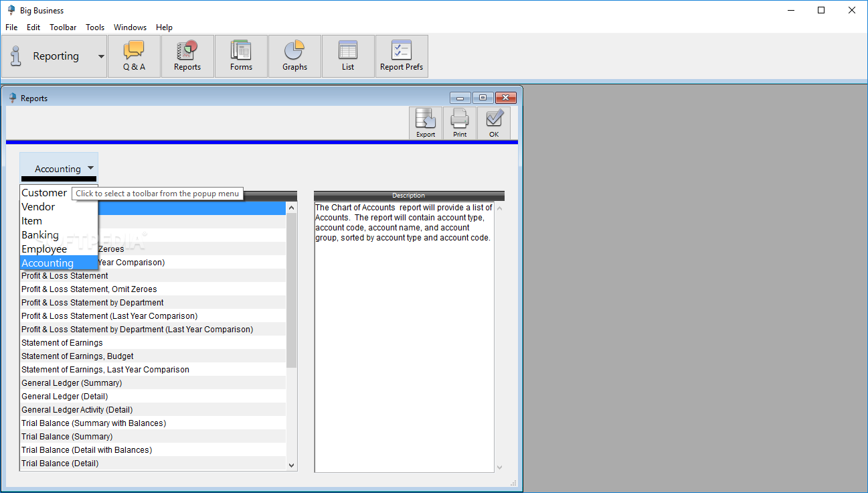Click the Reports window title icon
The width and height of the screenshot is (868, 493).
[12, 98]
